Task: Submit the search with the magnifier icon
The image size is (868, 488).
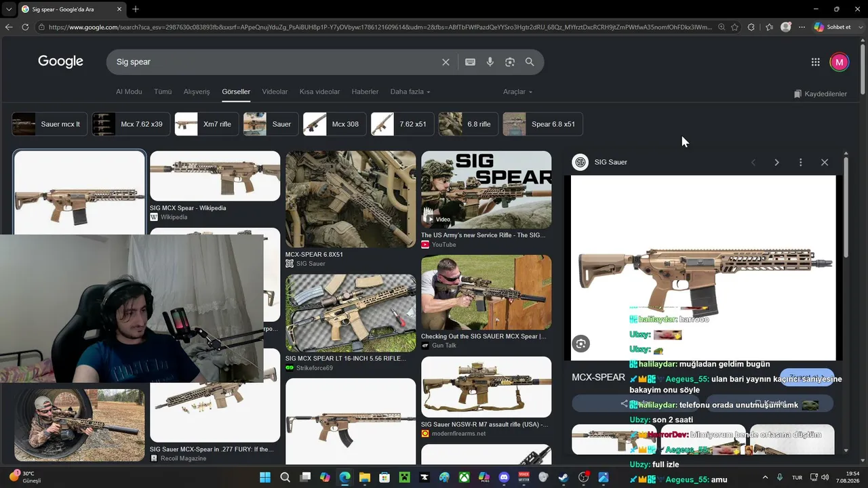Action: click(x=530, y=62)
